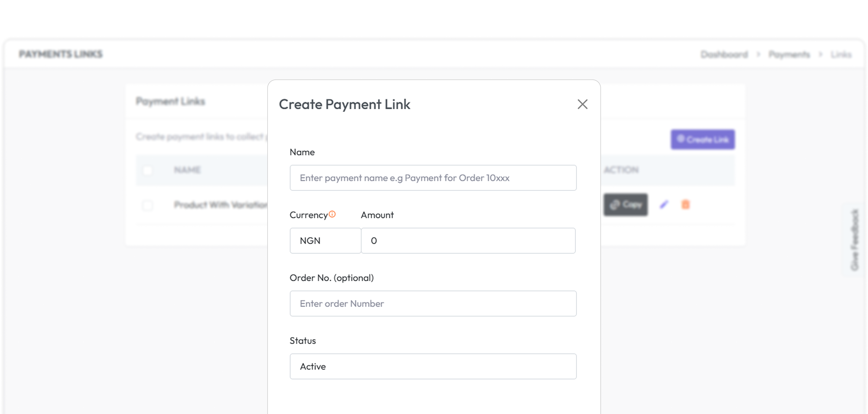Click the purple edit pencil icon
This screenshot has height=414, width=868.
coord(664,204)
